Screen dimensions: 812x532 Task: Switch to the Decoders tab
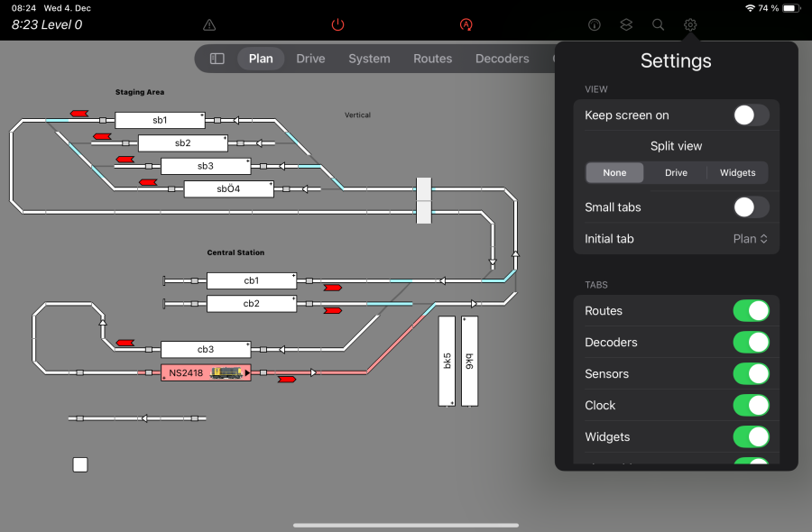(502, 59)
